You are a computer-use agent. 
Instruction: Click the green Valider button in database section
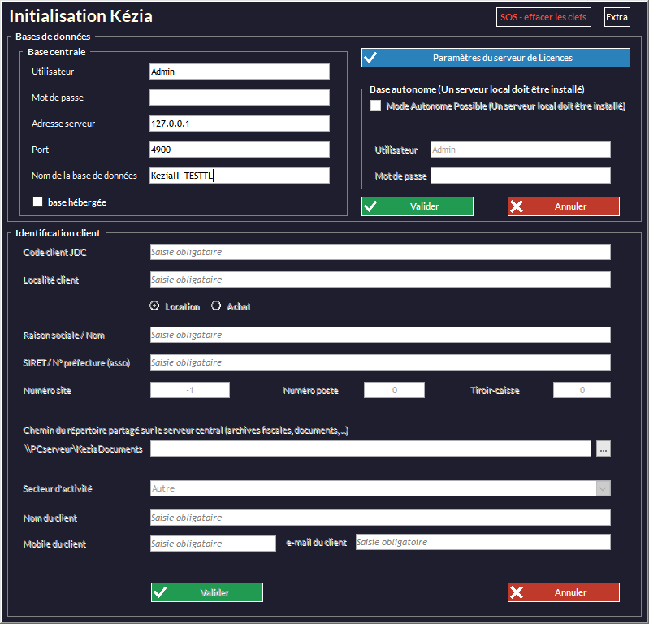coord(417,207)
